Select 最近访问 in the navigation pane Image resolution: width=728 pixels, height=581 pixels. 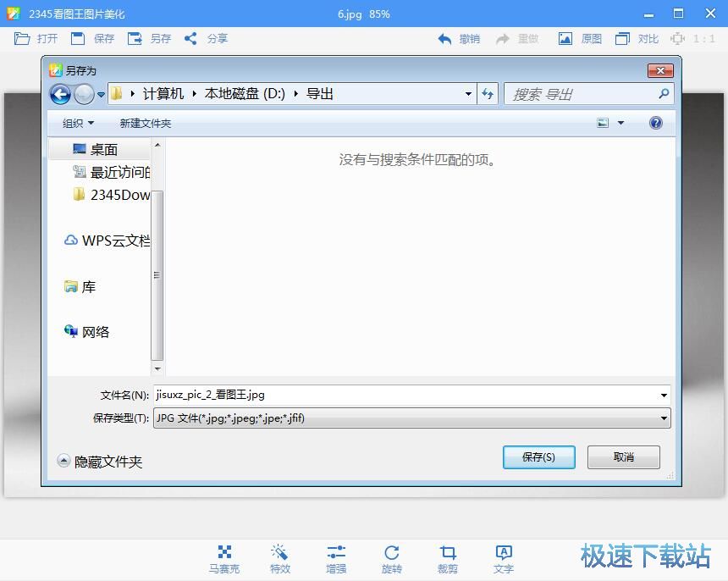(111, 172)
